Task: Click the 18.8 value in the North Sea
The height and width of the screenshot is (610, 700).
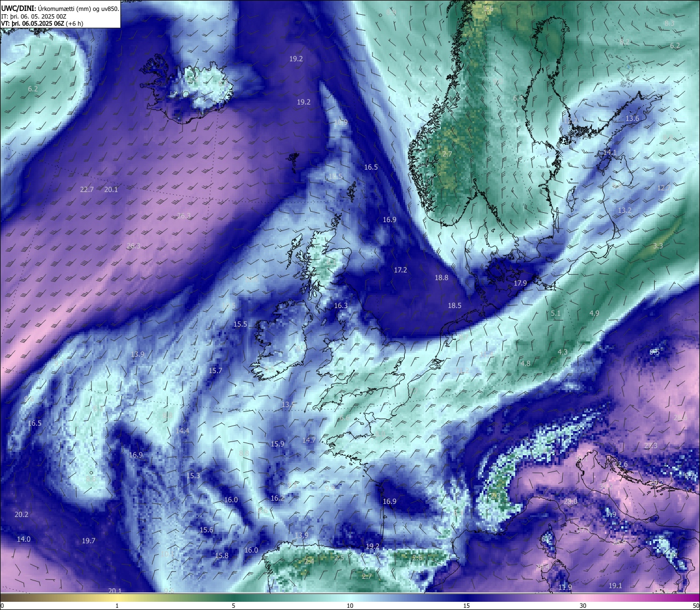Action: 441,277
